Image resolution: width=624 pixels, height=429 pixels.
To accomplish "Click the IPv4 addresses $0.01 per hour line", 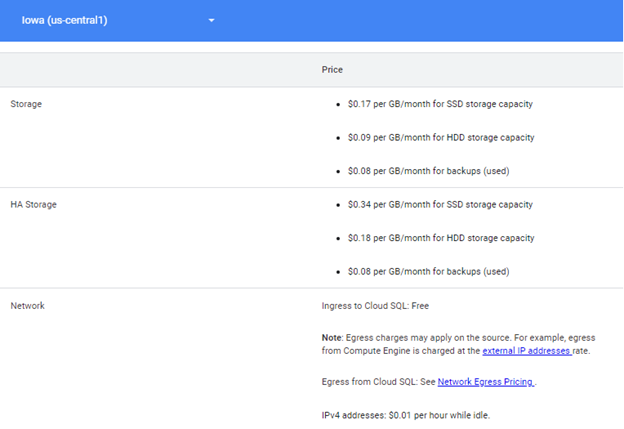I will tap(406, 415).
